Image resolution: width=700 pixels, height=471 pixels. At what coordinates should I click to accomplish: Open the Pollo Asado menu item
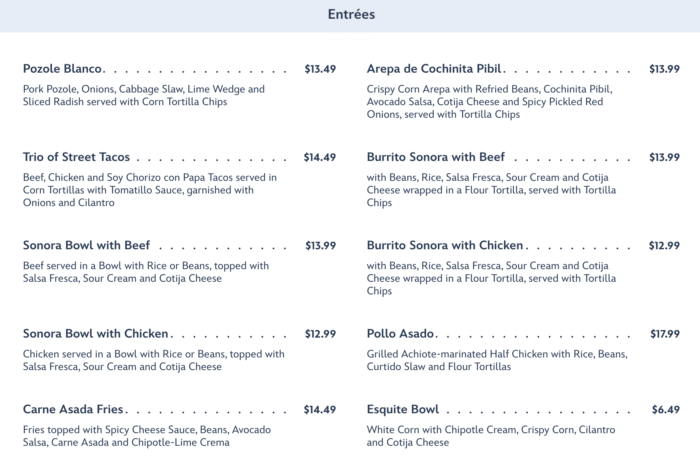[x=400, y=333]
